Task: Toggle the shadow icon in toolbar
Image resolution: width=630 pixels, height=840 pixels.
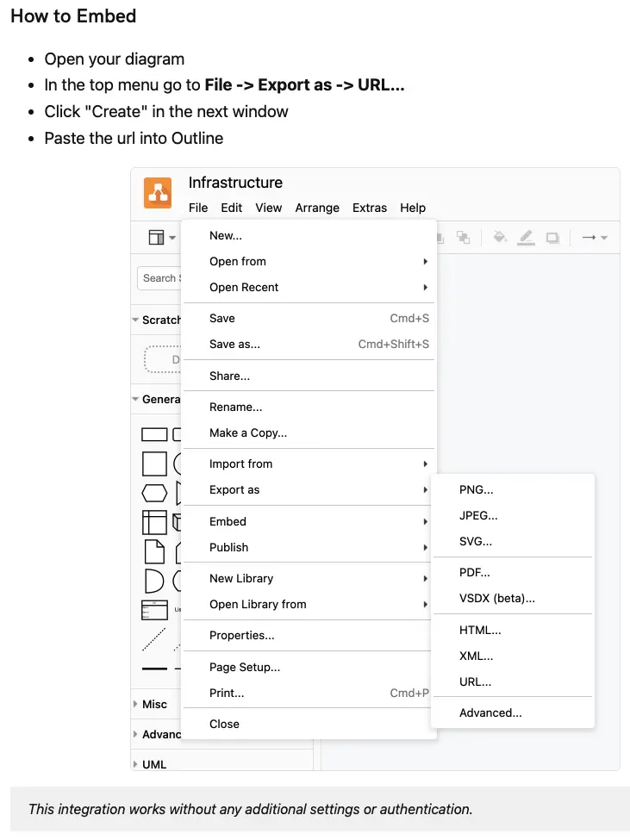Action: coord(552,237)
